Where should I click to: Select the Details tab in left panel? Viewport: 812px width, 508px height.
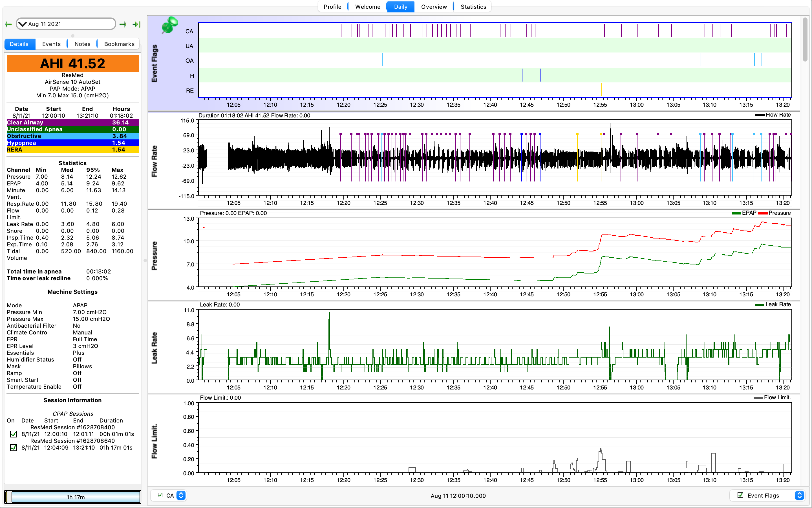pos(19,44)
